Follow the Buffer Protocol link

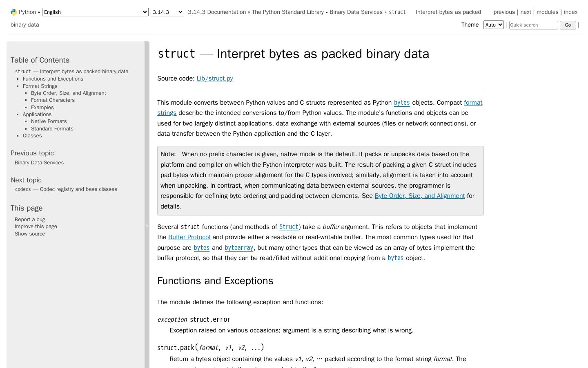pyautogui.click(x=189, y=237)
